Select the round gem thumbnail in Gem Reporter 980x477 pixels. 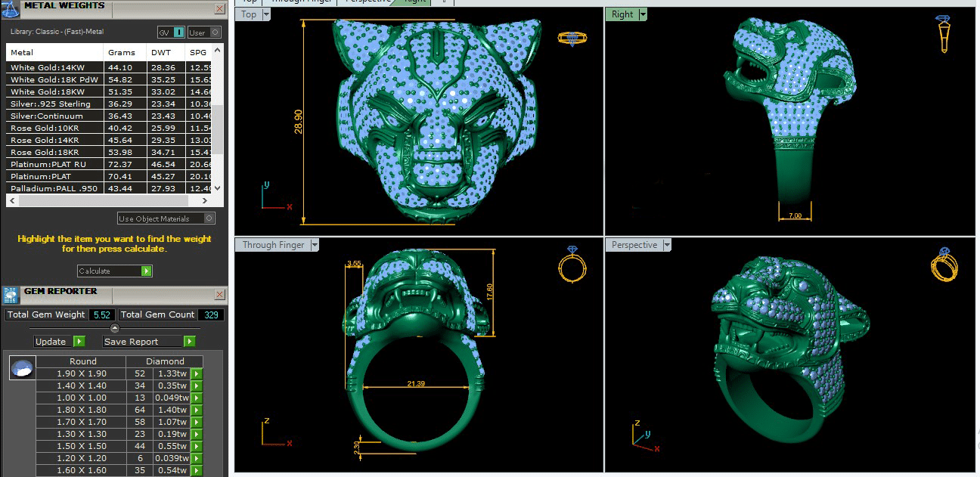pyautogui.click(x=21, y=368)
